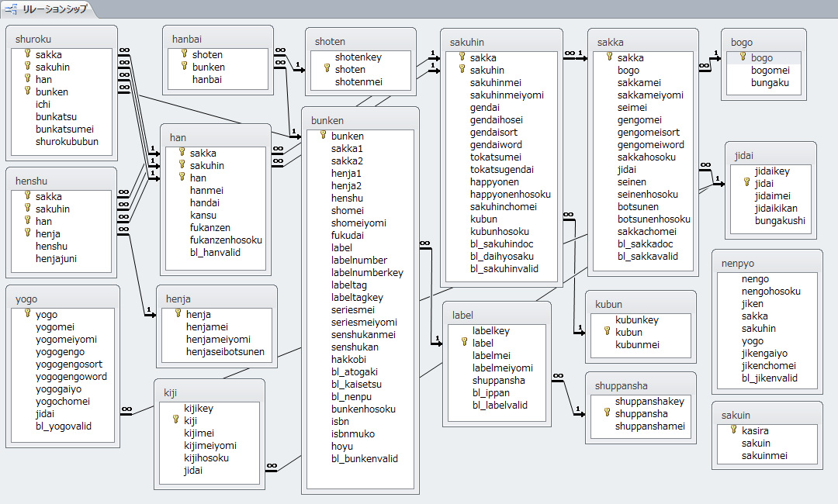Select the shuppanshamei field
Screen dimensions: 838x504
(650, 426)
